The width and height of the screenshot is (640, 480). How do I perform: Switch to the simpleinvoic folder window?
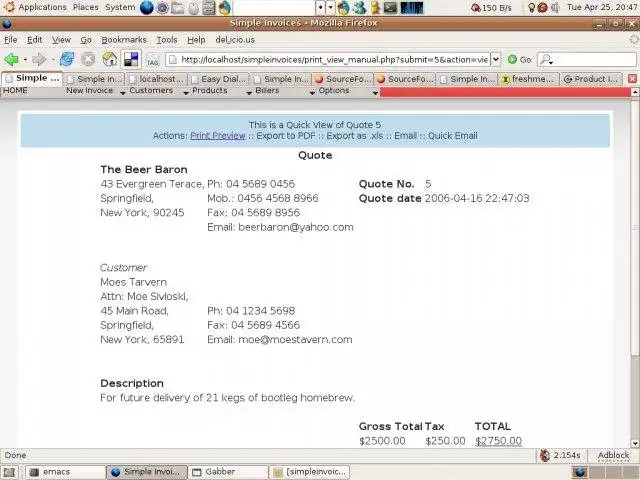(309, 472)
